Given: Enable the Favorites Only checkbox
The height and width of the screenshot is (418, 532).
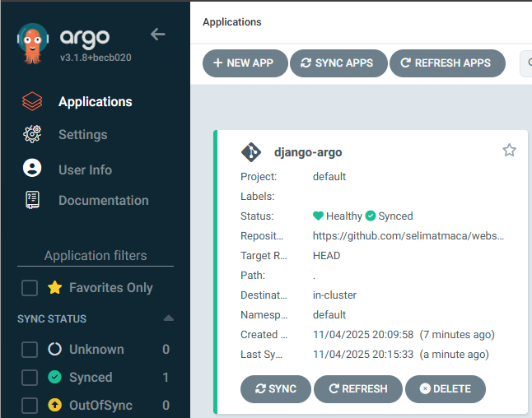Looking at the screenshot, I should coord(30,288).
